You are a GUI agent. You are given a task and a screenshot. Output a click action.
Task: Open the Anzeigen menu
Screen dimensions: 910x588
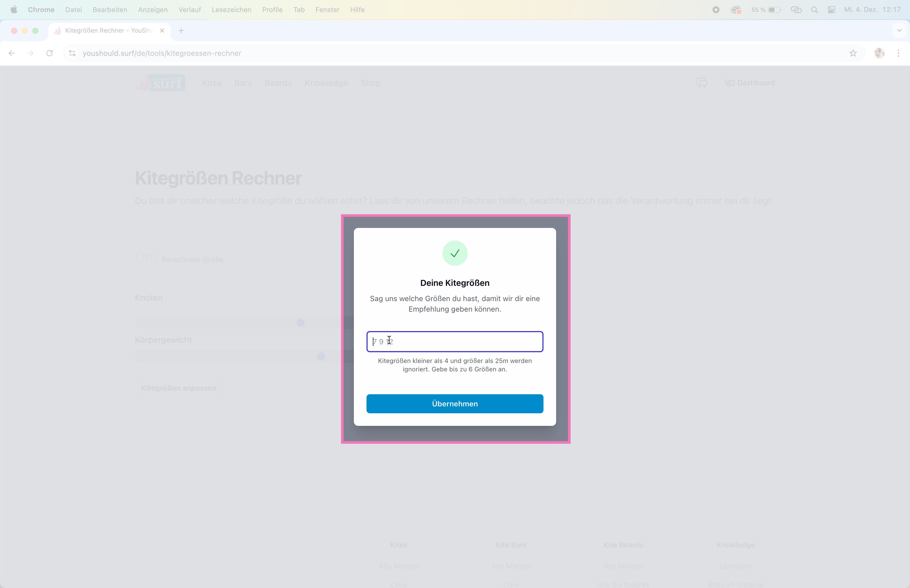(153, 9)
